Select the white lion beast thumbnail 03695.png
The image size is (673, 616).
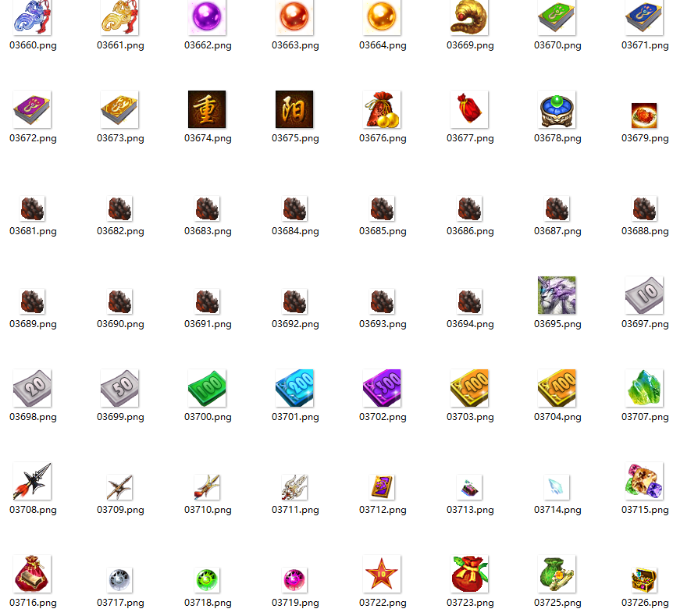pos(557,295)
